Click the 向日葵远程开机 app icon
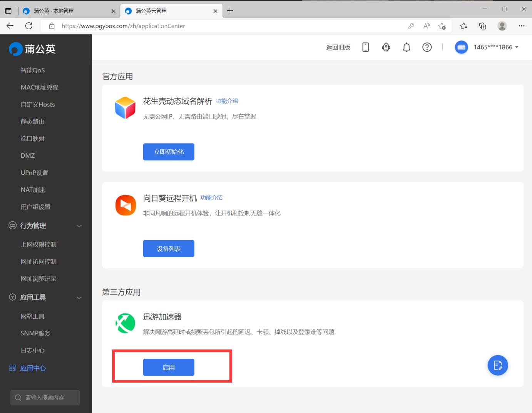Image resolution: width=532 pixels, height=413 pixels. point(125,205)
